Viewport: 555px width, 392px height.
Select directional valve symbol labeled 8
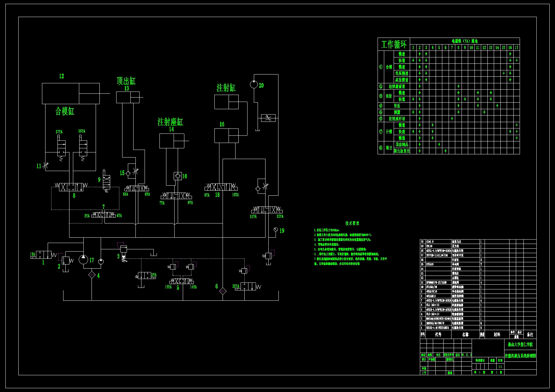tap(71, 187)
